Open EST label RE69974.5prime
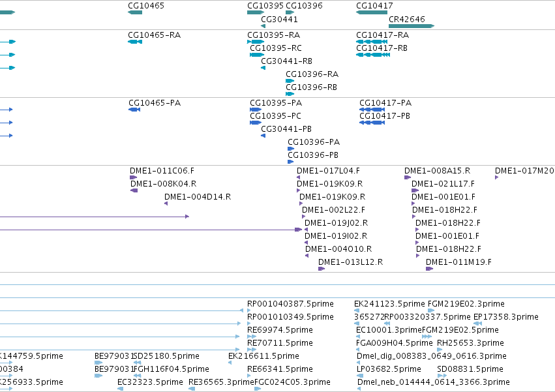The height and width of the screenshot is (392, 555). (x=280, y=331)
